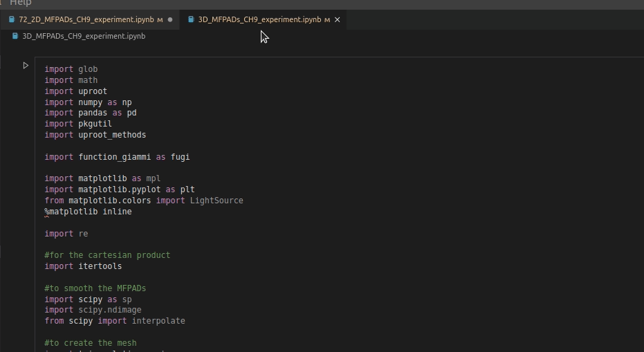This screenshot has width=644, height=352.
Task: Click 'import uproot_methods' line
Action: pyautogui.click(x=95, y=135)
